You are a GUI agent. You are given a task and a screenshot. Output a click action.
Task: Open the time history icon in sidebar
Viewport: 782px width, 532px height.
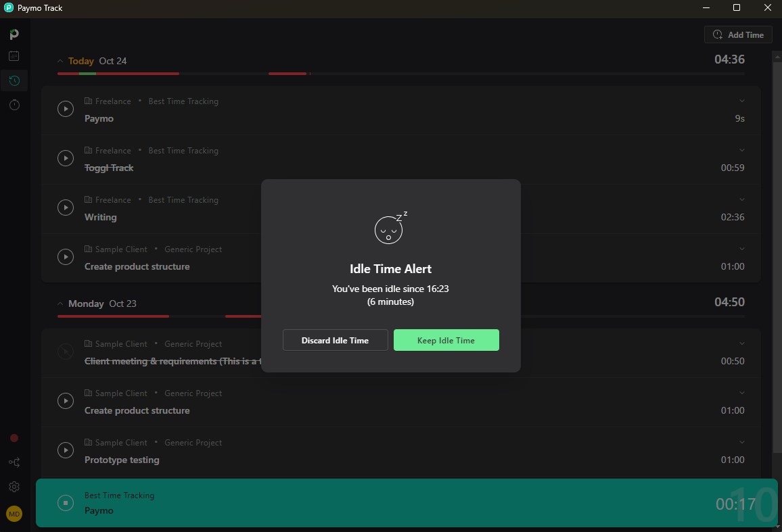[x=14, y=81]
